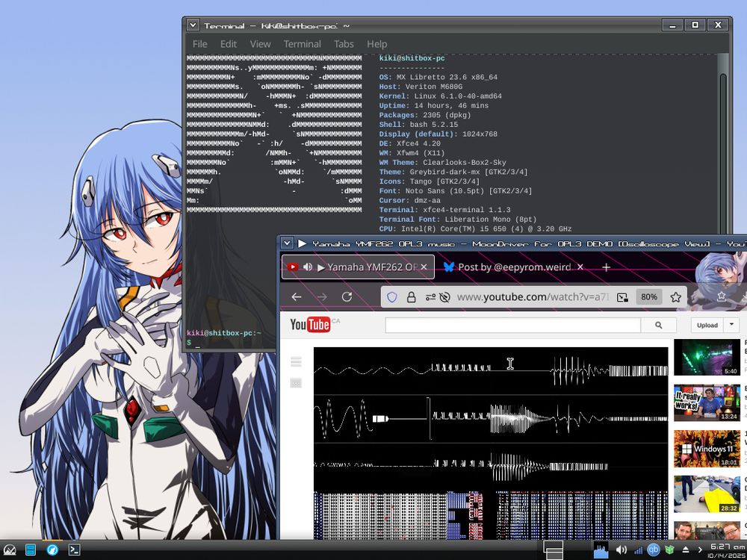
Task: Go to YouTube home via logo
Action: pos(310,324)
